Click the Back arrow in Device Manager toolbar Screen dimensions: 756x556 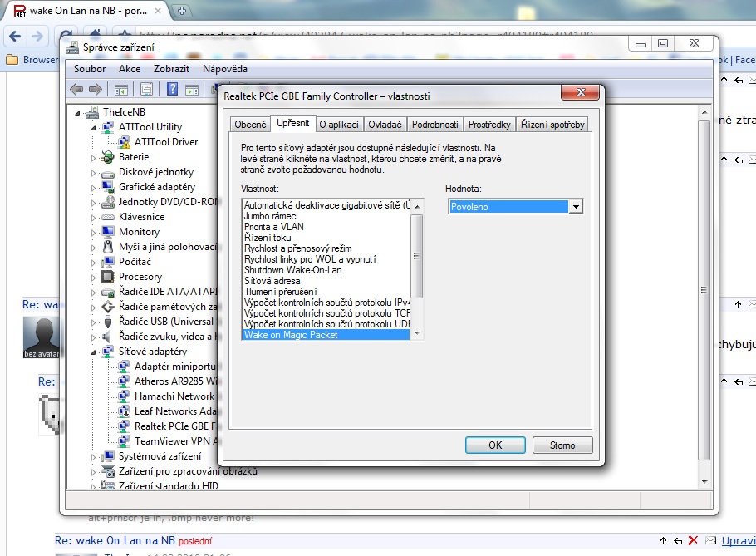[76, 89]
